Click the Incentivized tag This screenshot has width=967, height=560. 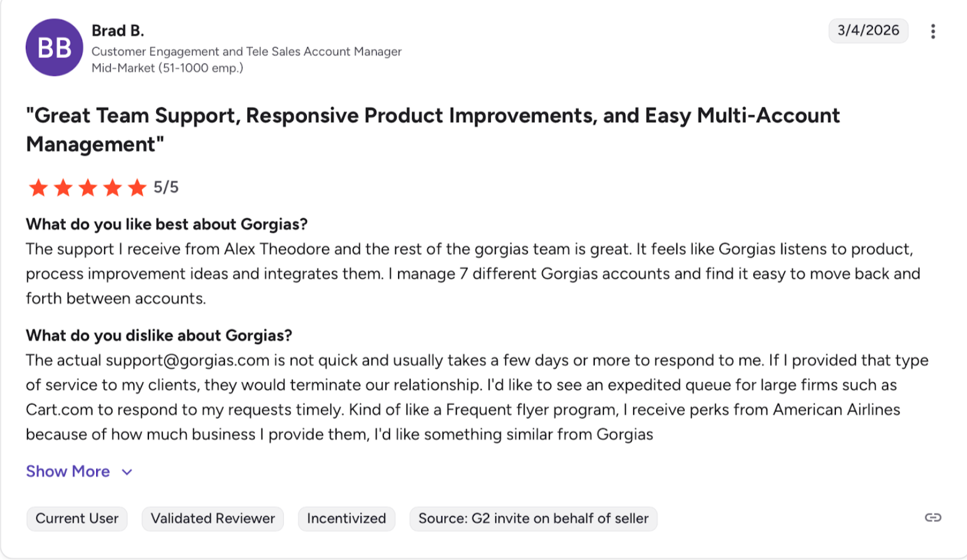click(x=346, y=518)
